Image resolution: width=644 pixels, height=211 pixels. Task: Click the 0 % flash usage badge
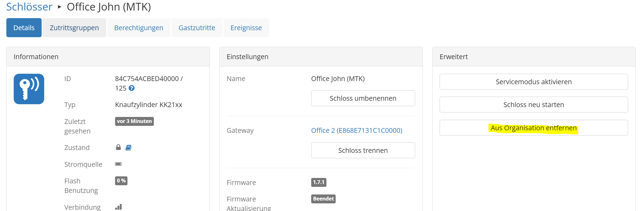(121, 180)
